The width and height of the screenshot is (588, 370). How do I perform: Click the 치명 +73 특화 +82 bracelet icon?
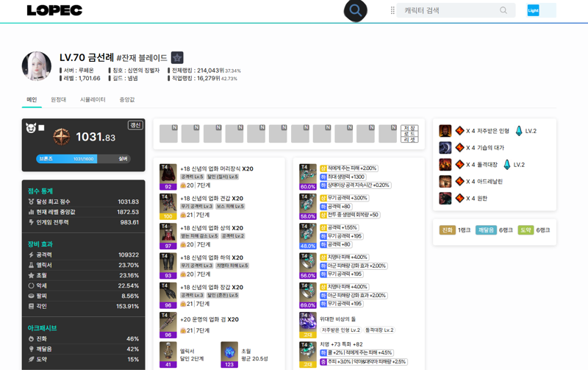point(308,355)
